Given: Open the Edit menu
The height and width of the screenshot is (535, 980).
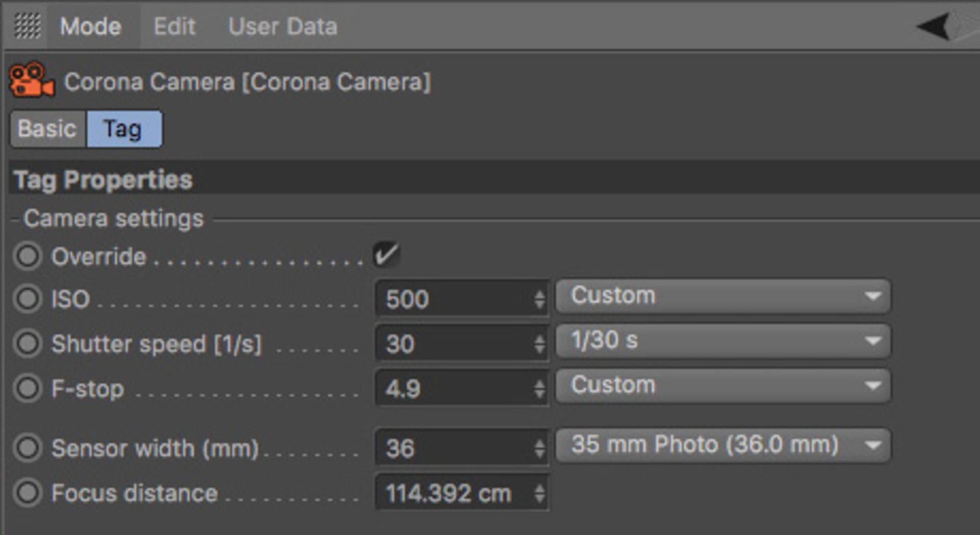Looking at the screenshot, I should click(175, 27).
